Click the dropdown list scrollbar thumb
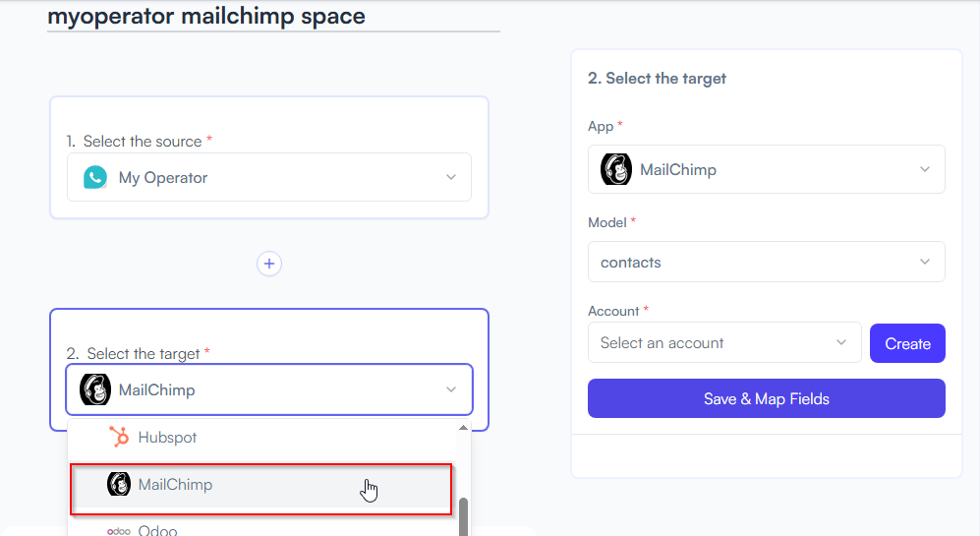 pos(463,516)
